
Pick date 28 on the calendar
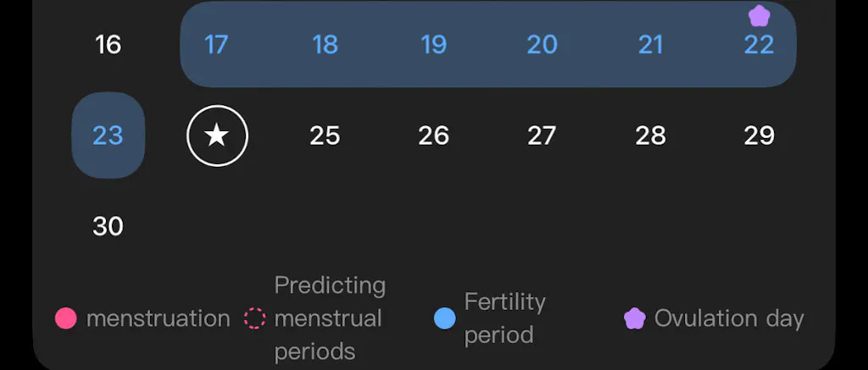coord(651,135)
